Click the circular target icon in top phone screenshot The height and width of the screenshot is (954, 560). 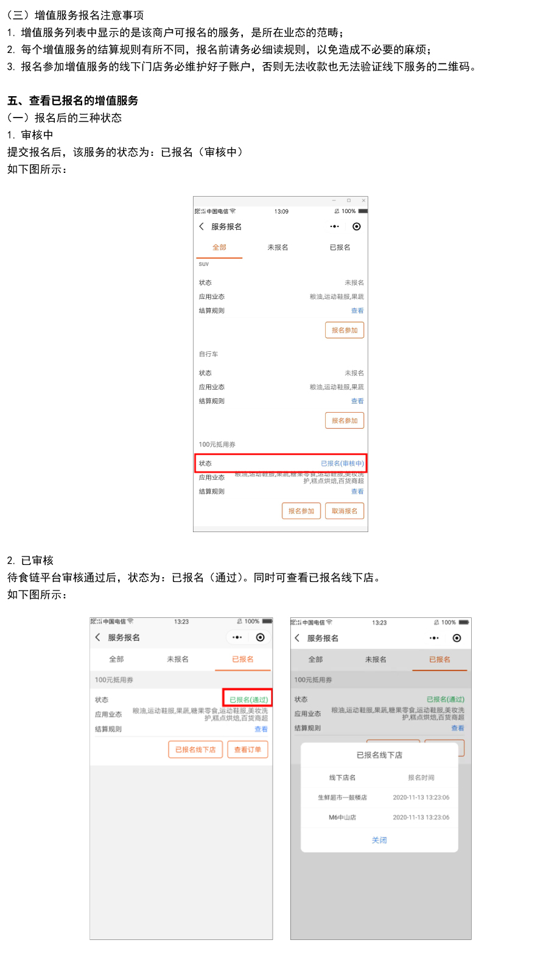(x=357, y=226)
